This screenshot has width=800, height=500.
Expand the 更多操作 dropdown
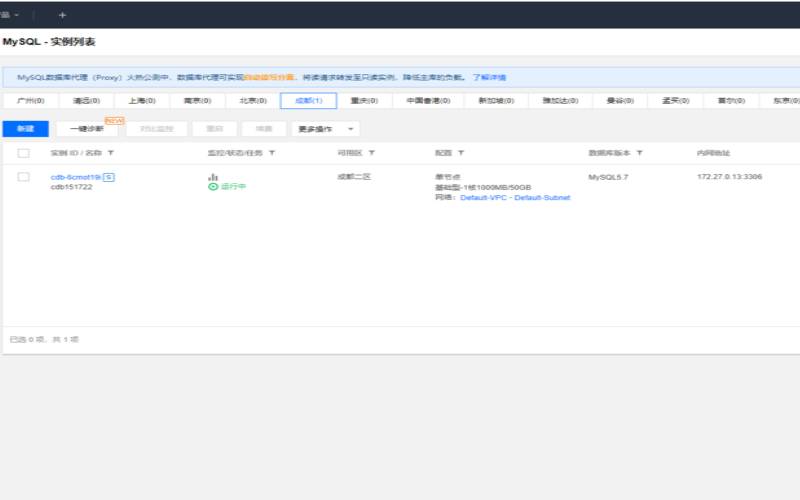[x=326, y=129]
